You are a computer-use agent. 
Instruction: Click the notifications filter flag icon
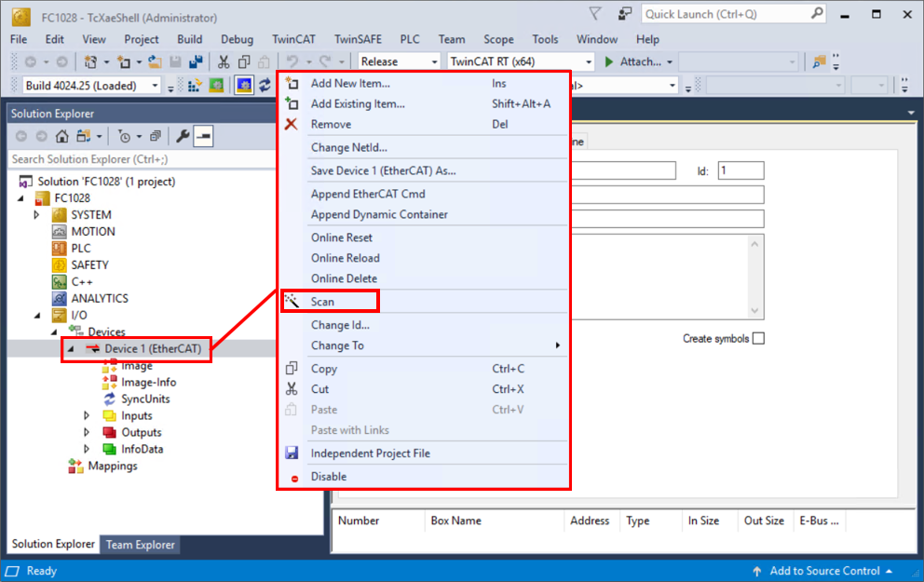(595, 14)
